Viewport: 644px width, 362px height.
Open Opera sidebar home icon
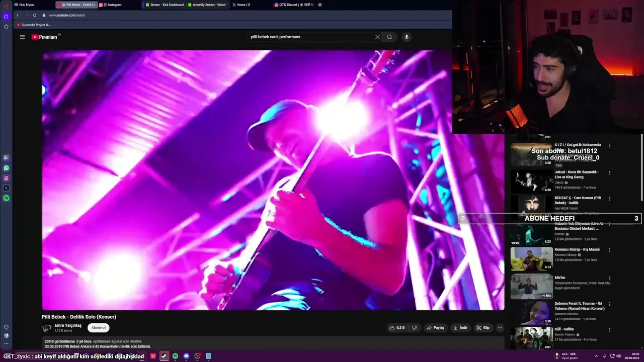click(x=6, y=16)
